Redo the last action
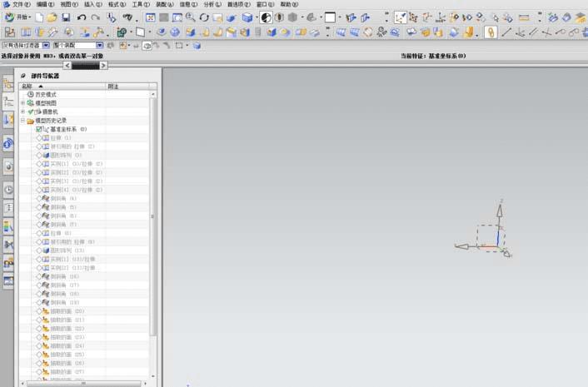 (x=96, y=17)
